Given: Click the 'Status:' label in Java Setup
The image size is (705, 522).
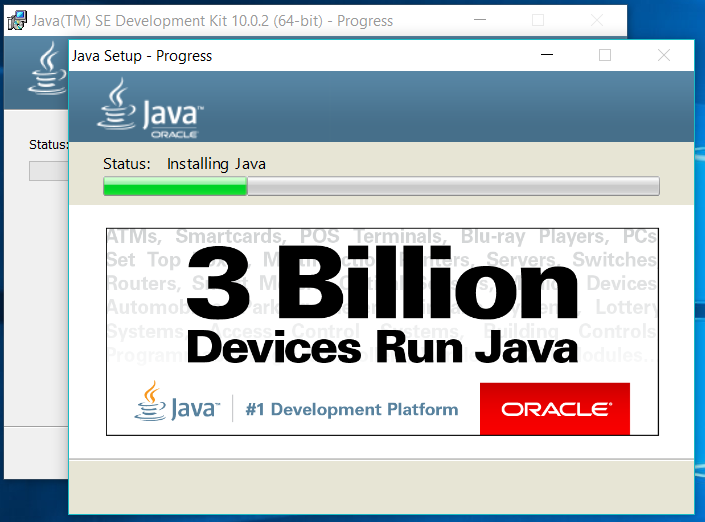Looking at the screenshot, I should (x=127, y=164).
